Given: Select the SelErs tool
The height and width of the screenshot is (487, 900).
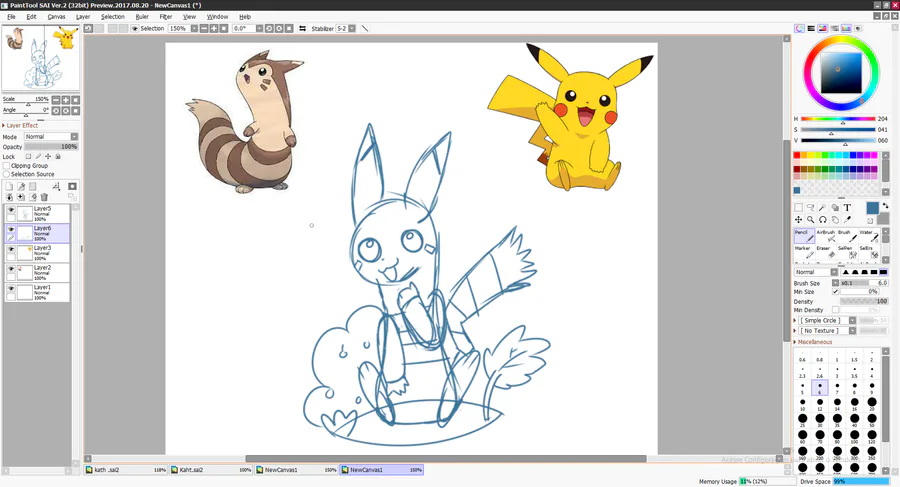Looking at the screenshot, I should (x=868, y=252).
